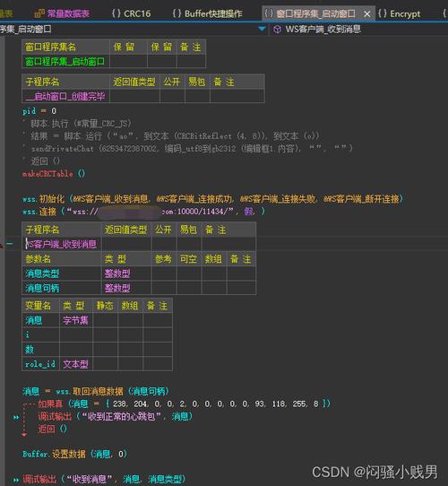448x486 pixels.
Task: Open the 序集_启动窗口 class dropdown arrow
Action: tap(262, 29)
